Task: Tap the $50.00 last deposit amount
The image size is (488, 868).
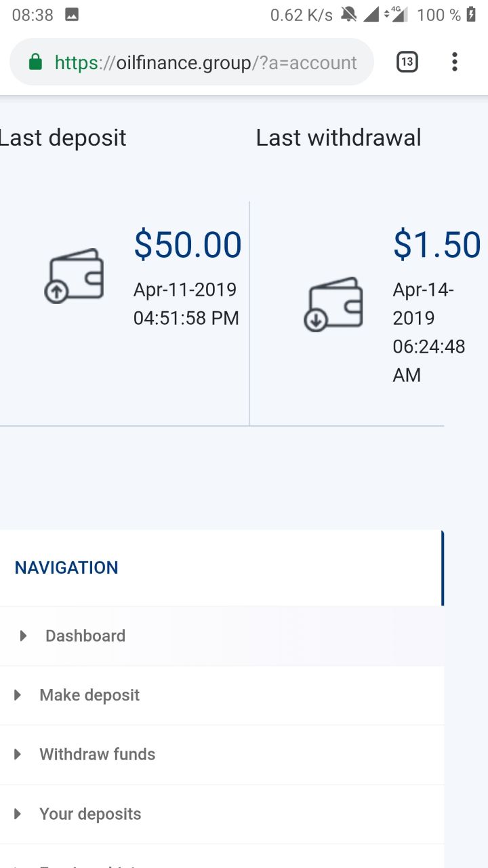Action: click(x=188, y=245)
